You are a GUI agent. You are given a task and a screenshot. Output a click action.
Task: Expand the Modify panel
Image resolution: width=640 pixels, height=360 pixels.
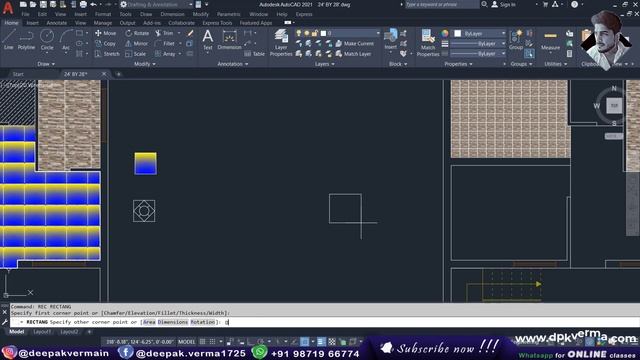point(144,64)
